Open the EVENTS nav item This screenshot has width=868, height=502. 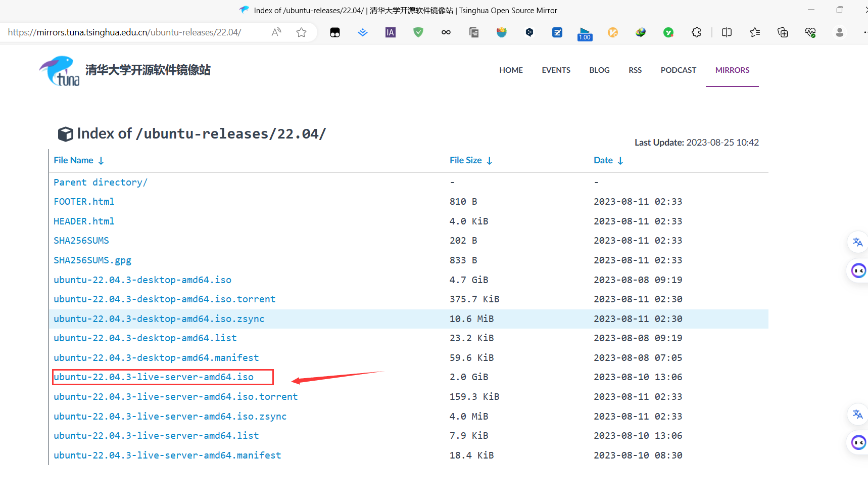pos(556,70)
